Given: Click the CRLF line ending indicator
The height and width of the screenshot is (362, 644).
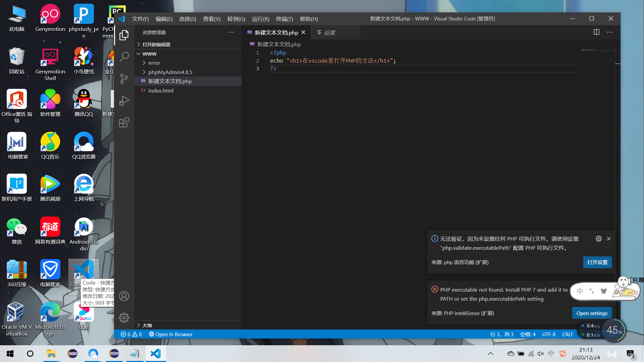Looking at the screenshot, I should click(567, 334).
